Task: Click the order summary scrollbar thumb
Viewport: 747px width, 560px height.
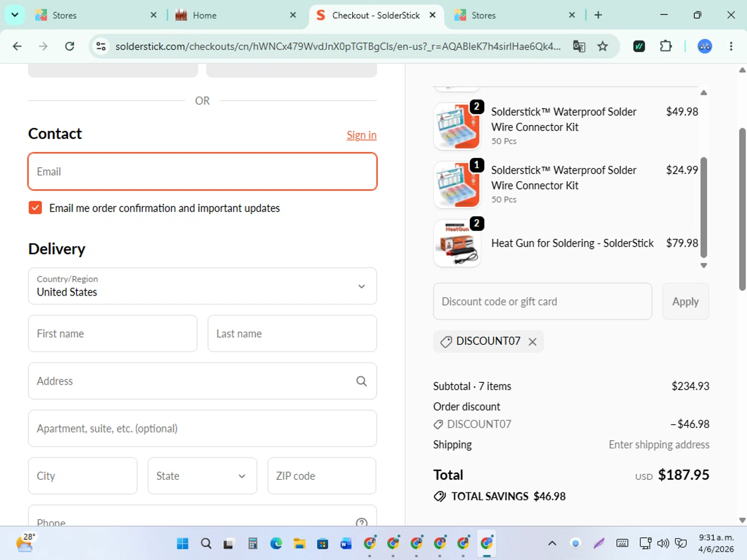Action: pyautogui.click(x=704, y=207)
